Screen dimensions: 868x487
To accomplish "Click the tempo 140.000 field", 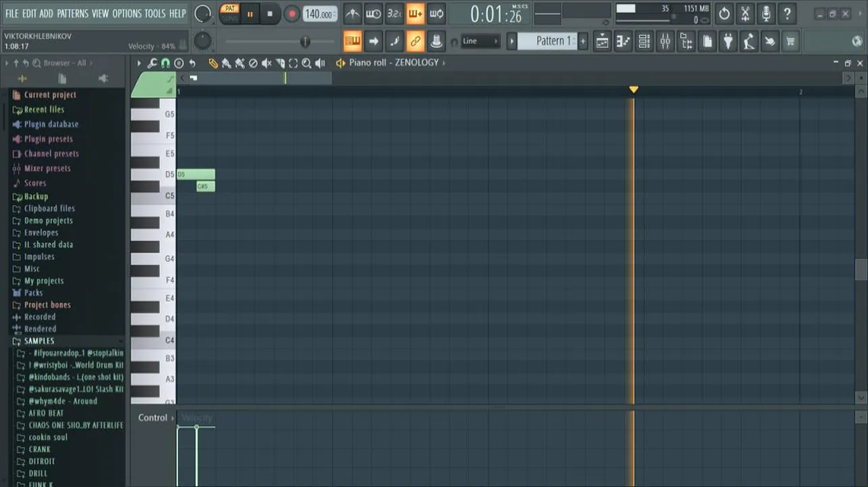I will [x=320, y=14].
